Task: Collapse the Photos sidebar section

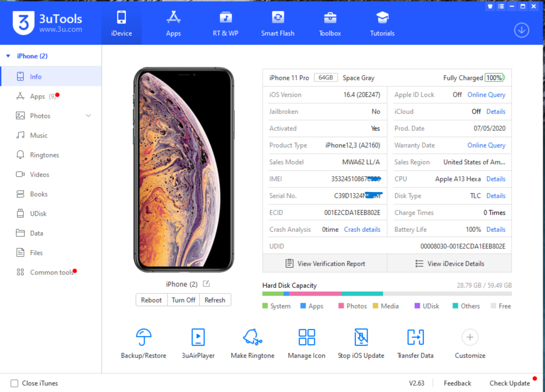Action: coord(88,115)
